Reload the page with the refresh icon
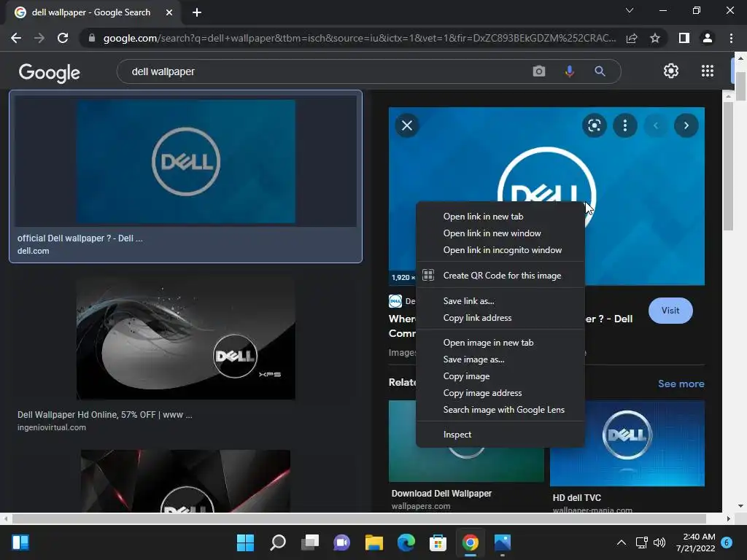The height and width of the screenshot is (560, 747). (63, 38)
